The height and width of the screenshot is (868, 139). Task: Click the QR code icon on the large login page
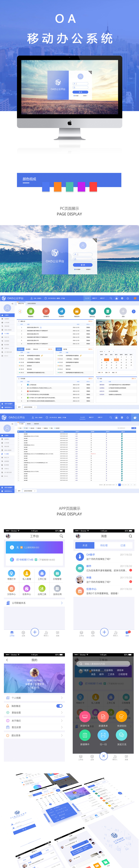point(95,240)
